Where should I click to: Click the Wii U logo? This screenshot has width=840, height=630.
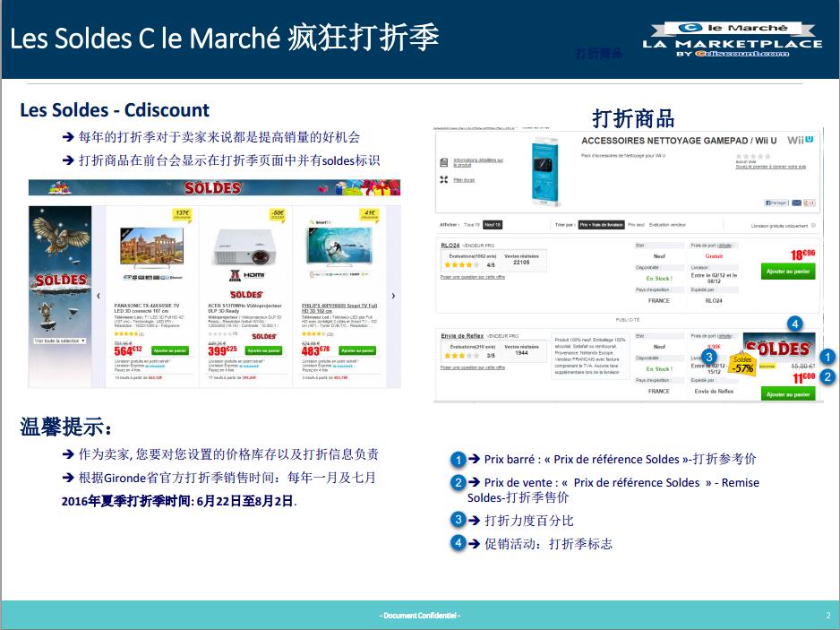801,140
